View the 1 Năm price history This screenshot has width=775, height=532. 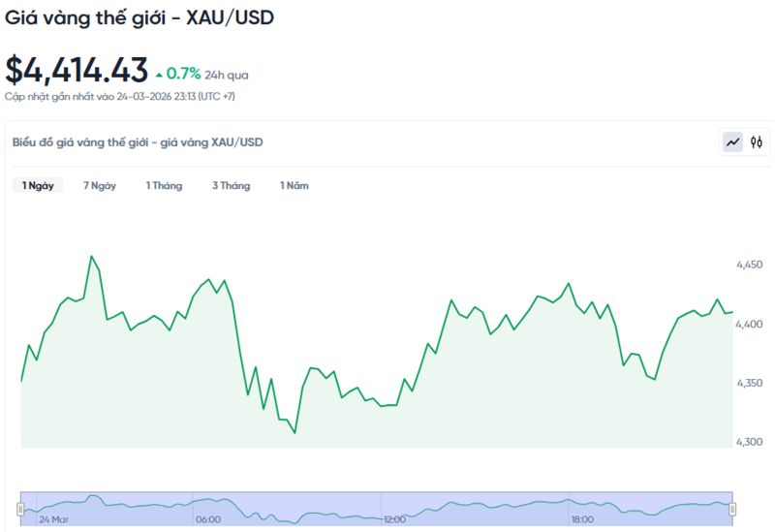294,185
